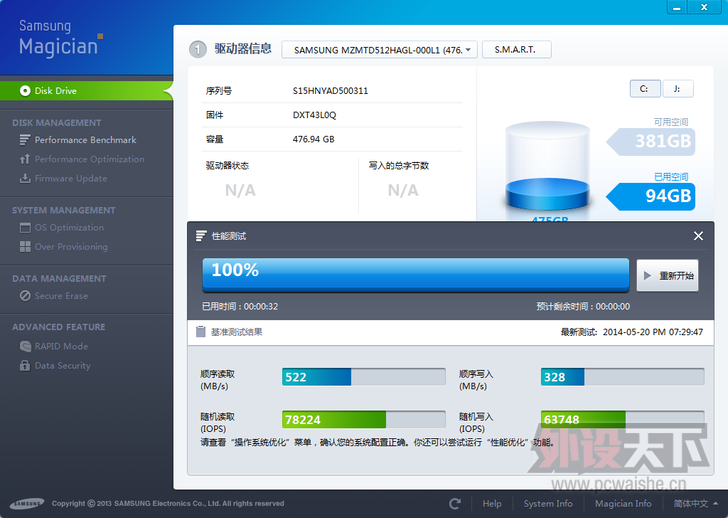
Task: Minimize the Samsung Magician window
Action: [677, 7]
